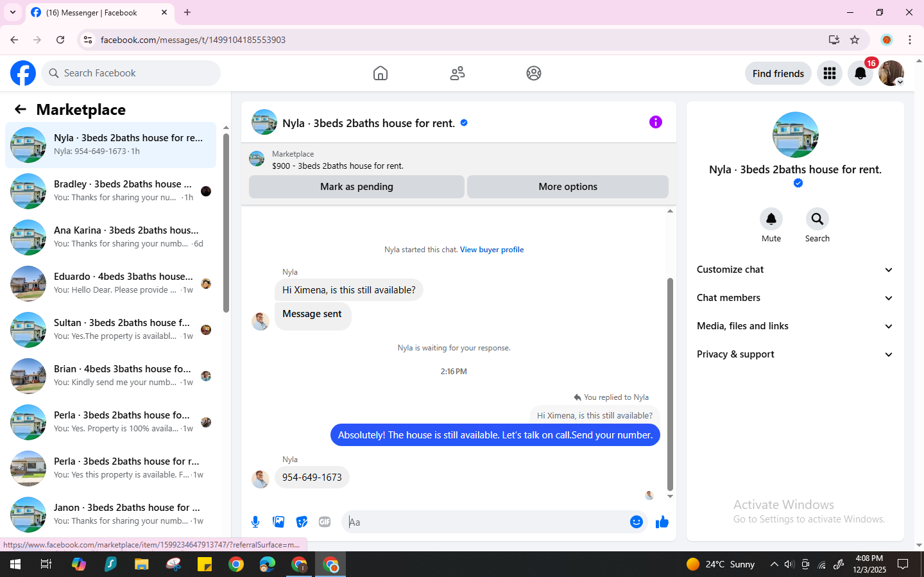Open weather widget showing 24°C Sunny
Image resolution: width=924 pixels, height=577 pixels.
[x=721, y=564]
